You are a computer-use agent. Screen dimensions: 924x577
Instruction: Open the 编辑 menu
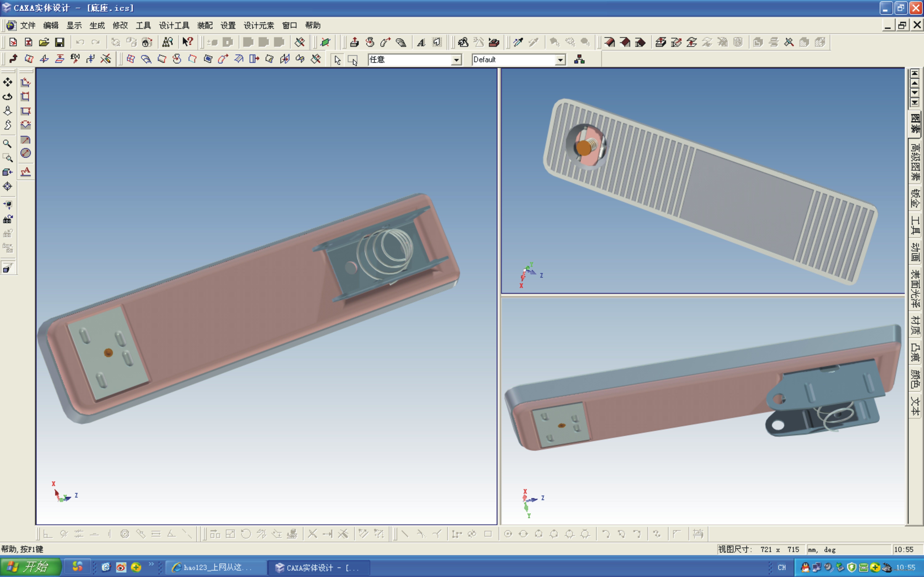tap(51, 25)
